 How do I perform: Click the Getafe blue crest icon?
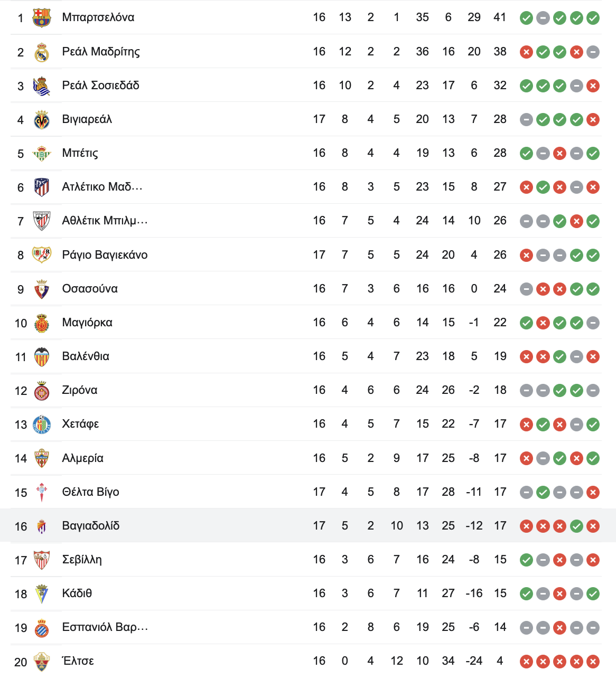[x=42, y=425]
